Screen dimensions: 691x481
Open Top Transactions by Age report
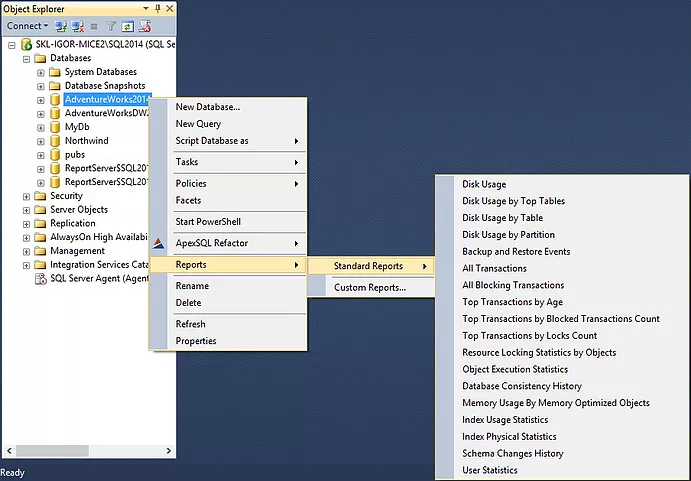[562, 302]
